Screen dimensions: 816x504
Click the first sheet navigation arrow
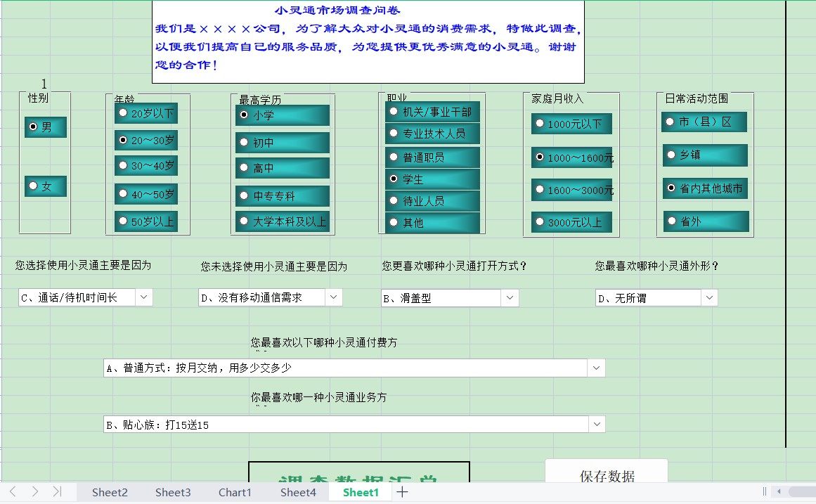pos(14,492)
